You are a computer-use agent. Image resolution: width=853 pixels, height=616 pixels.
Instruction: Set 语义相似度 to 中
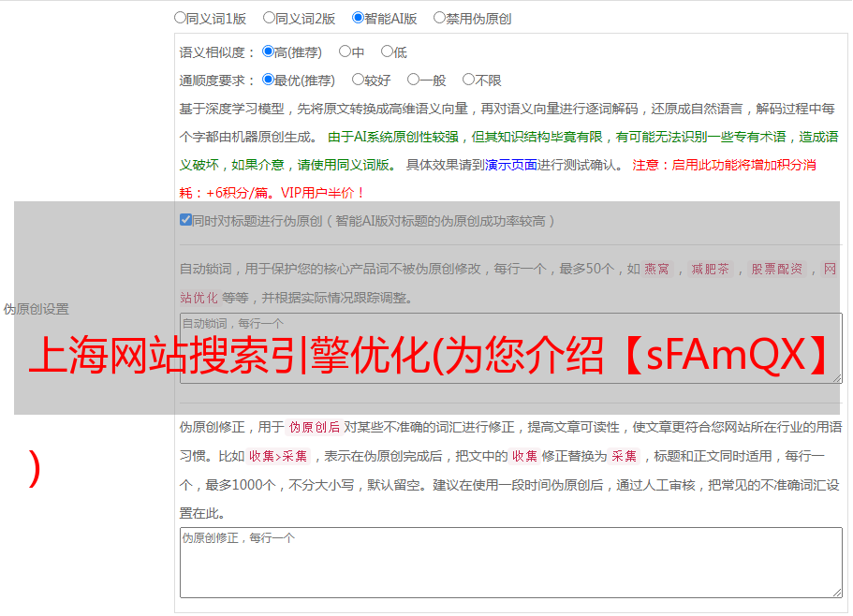[x=345, y=51]
